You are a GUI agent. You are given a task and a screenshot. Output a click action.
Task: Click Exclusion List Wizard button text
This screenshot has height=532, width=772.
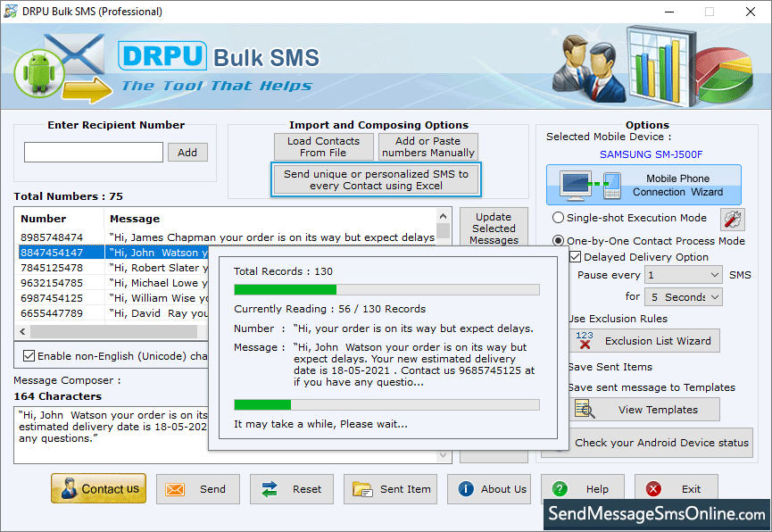pos(658,341)
